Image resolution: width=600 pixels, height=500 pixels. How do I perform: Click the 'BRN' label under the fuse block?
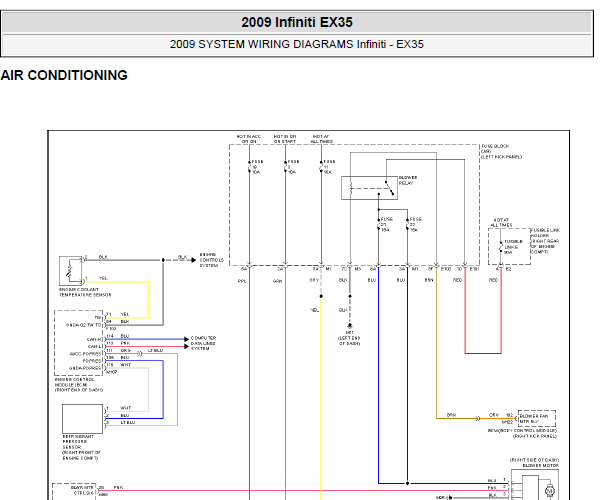click(429, 280)
